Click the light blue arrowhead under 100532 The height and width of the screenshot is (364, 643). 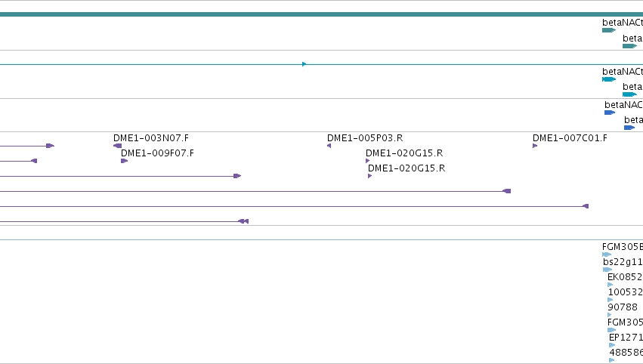click(x=611, y=300)
